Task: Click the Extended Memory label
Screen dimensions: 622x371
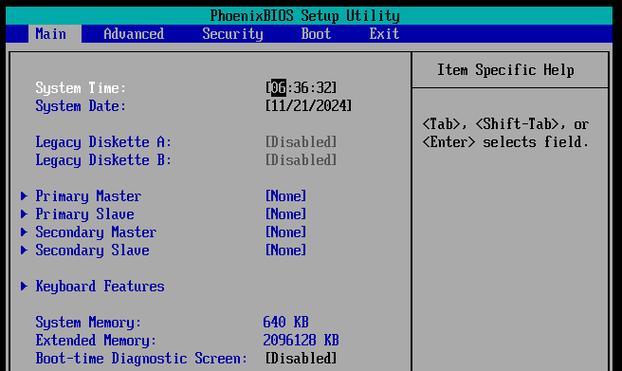Action: tap(96, 340)
